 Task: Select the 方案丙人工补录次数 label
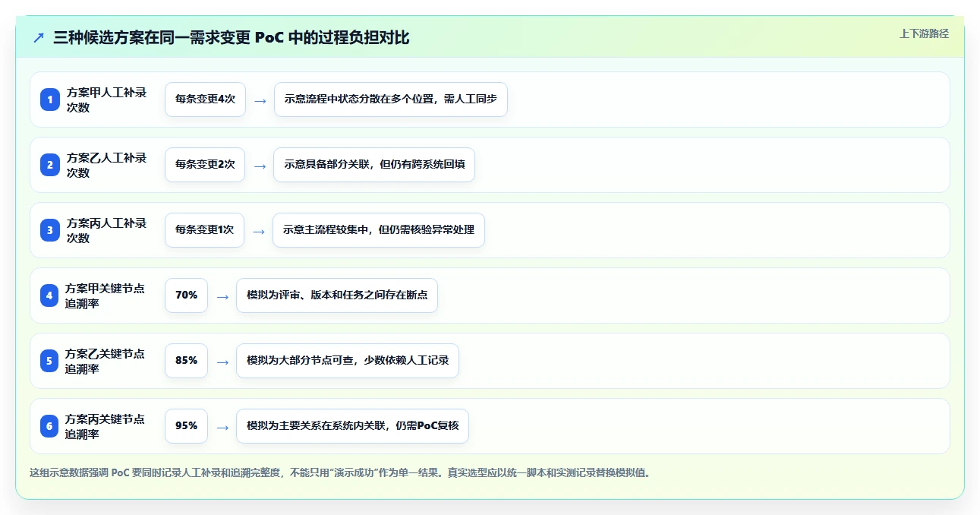click(107, 230)
